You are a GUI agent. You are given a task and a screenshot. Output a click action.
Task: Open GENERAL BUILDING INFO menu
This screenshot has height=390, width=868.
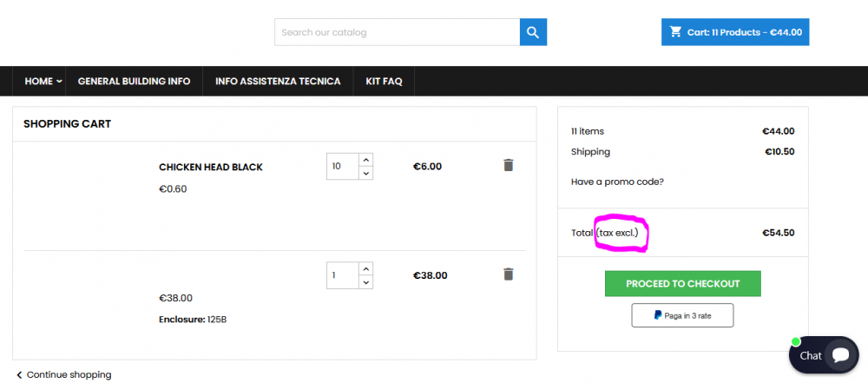[134, 82]
